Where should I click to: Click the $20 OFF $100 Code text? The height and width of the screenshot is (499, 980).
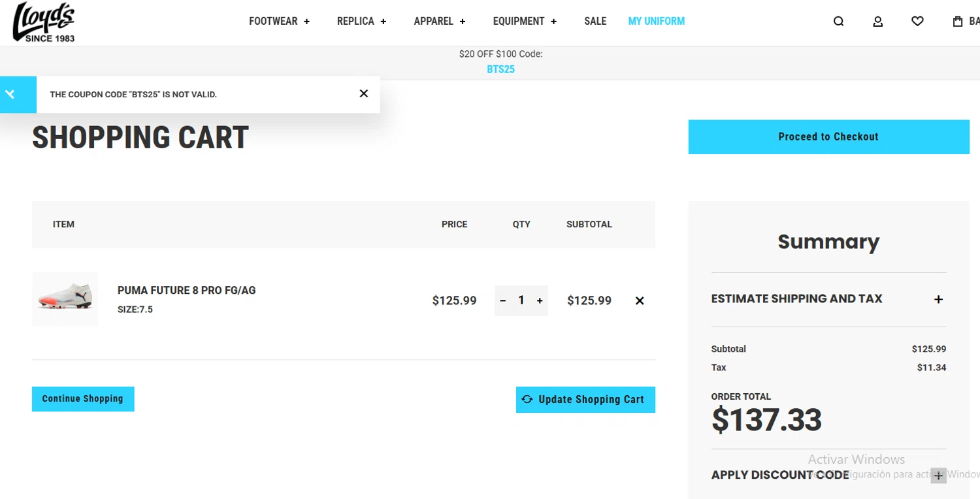pos(501,54)
